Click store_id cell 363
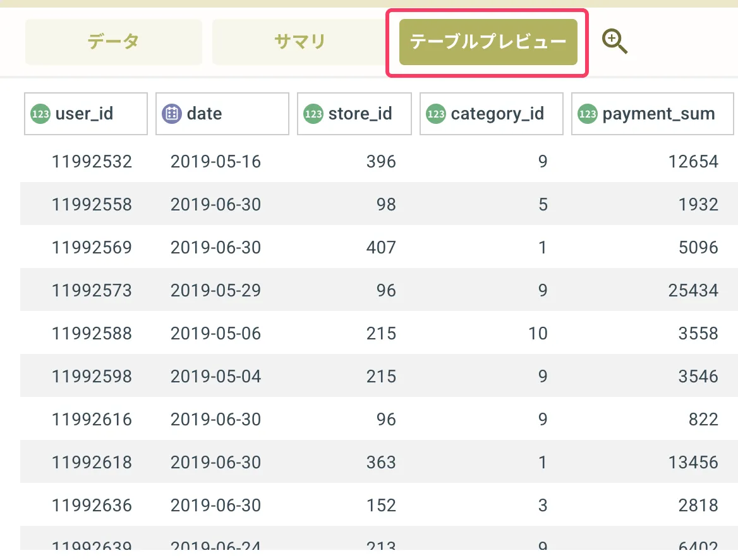The height and width of the screenshot is (560, 738). (x=381, y=462)
